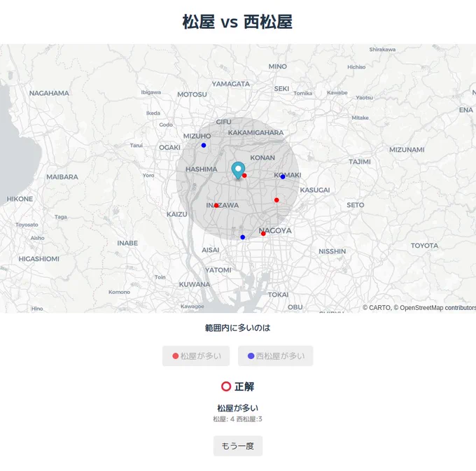Click the もう一度 button to retry
Viewport: 476px width, 471px height.
(238, 446)
